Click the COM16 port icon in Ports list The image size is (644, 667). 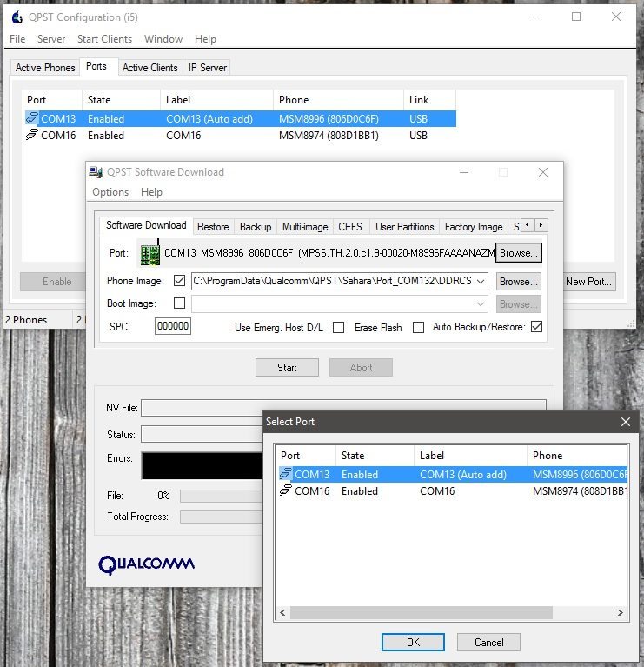[x=32, y=136]
